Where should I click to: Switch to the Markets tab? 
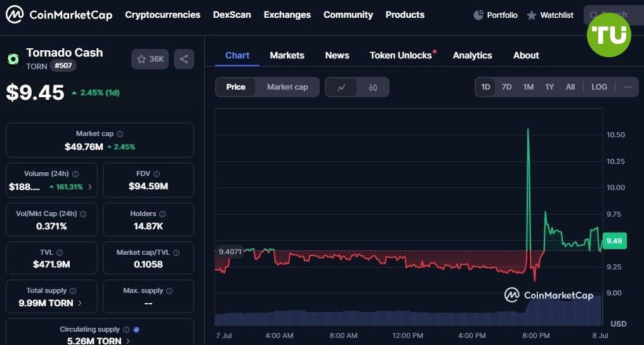click(x=287, y=55)
